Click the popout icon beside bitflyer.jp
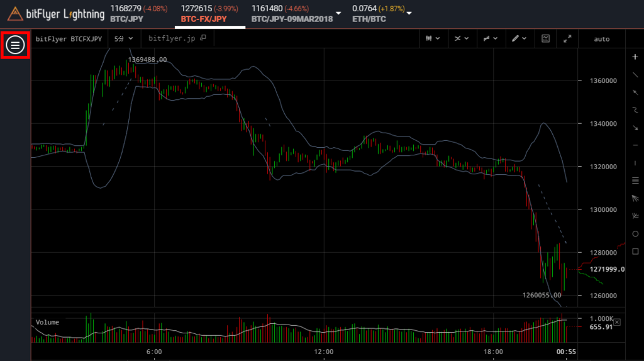644x361 pixels. click(x=203, y=38)
